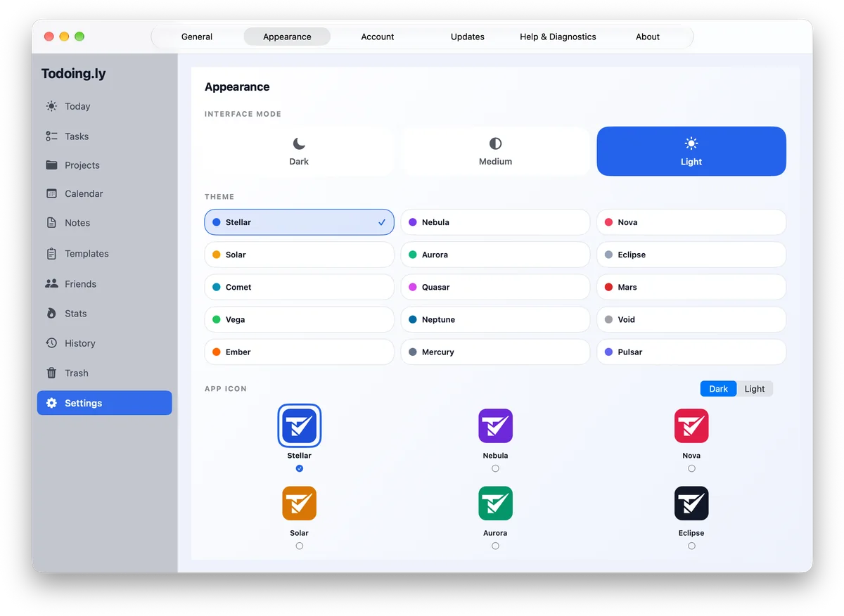Click the flame icon beside Stats

[51, 314]
